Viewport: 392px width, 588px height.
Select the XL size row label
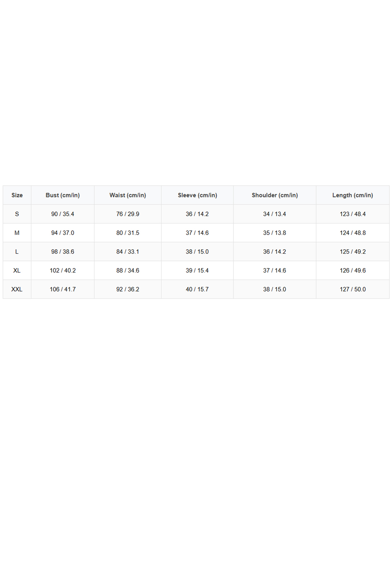click(17, 270)
